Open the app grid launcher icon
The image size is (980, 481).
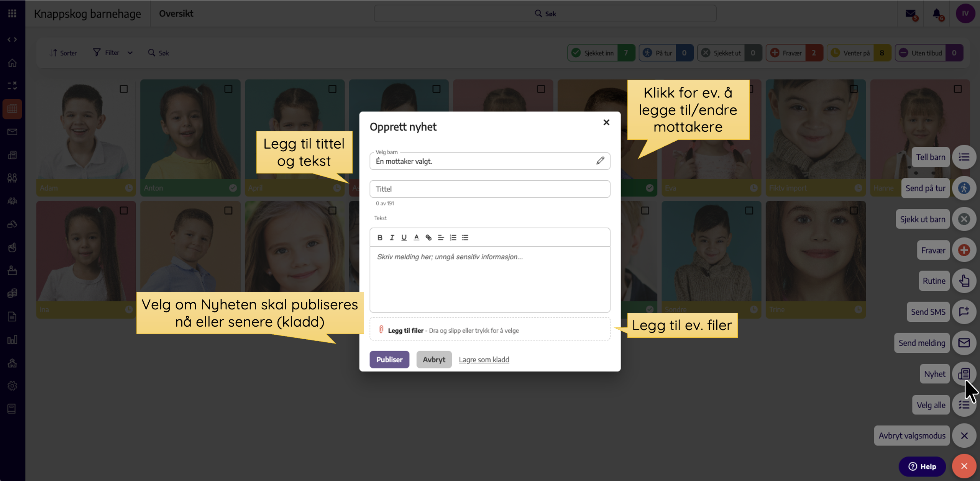[x=12, y=13]
